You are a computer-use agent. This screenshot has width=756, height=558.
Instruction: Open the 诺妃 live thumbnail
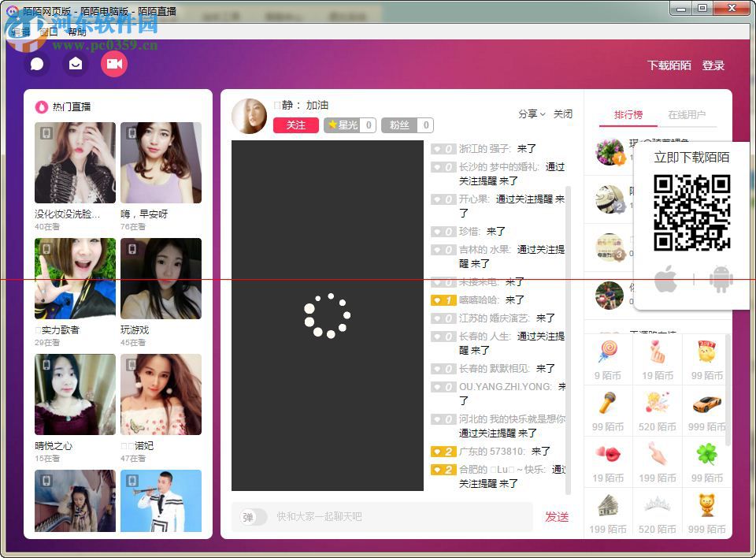click(x=161, y=394)
